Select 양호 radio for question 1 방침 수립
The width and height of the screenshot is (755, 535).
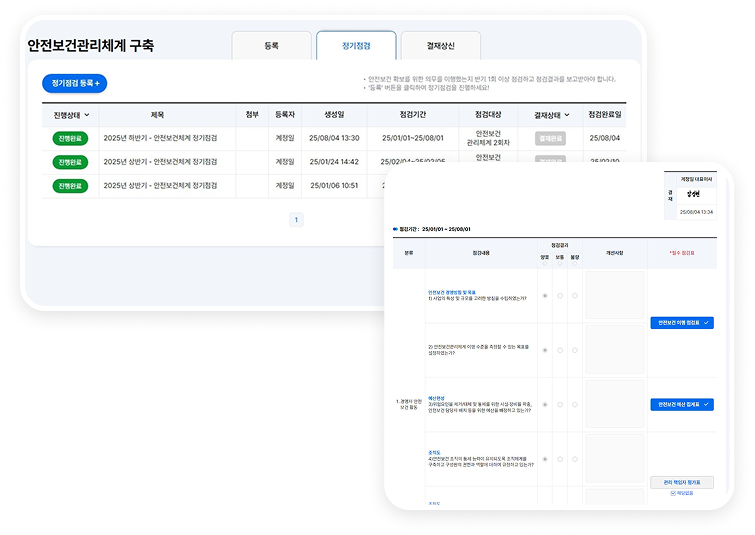545,296
